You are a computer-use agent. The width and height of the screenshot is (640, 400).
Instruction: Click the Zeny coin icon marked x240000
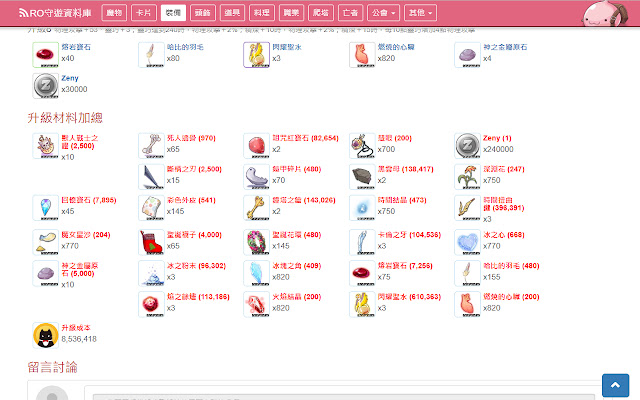(467, 146)
